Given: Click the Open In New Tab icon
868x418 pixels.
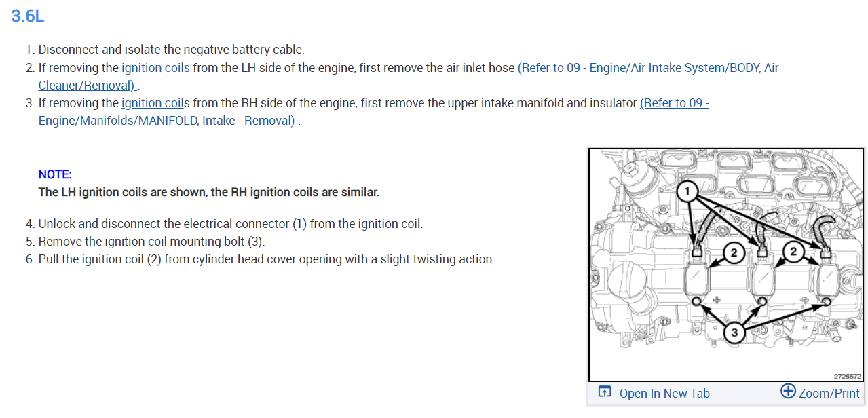Looking at the screenshot, I should pos(605,392).
